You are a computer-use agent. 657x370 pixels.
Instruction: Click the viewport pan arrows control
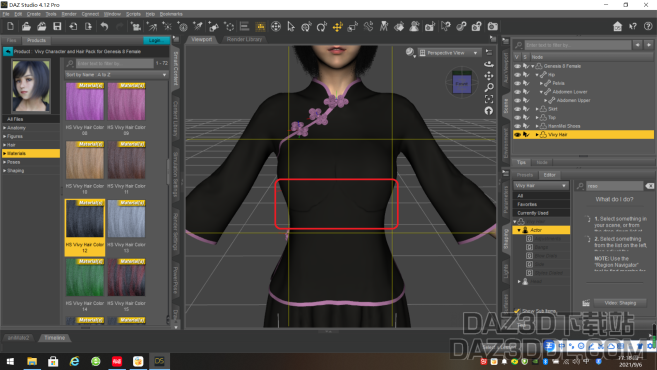489,76
